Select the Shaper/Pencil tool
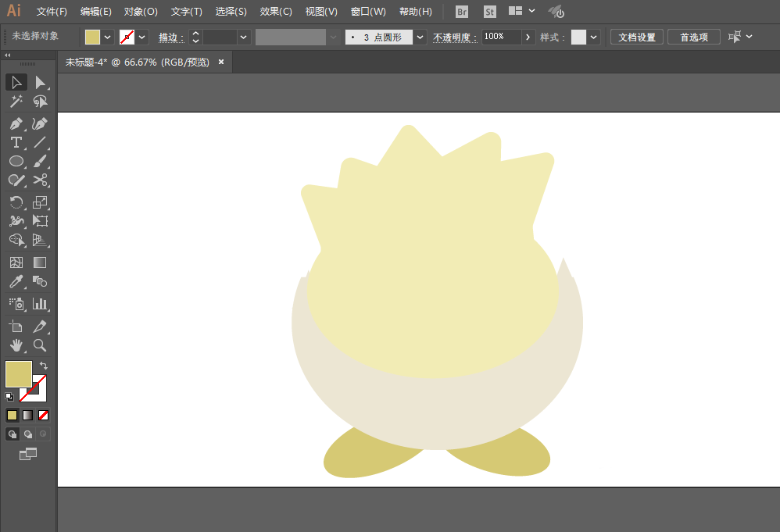Viewport: 780px width, 532px height. click(x=16, y=180)
